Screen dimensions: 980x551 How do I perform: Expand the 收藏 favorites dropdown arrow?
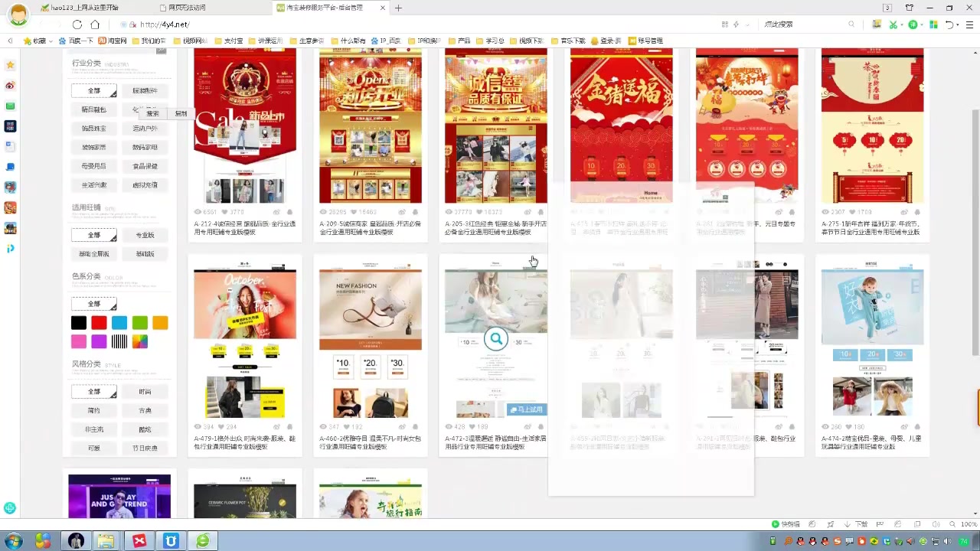pos(49,41)
